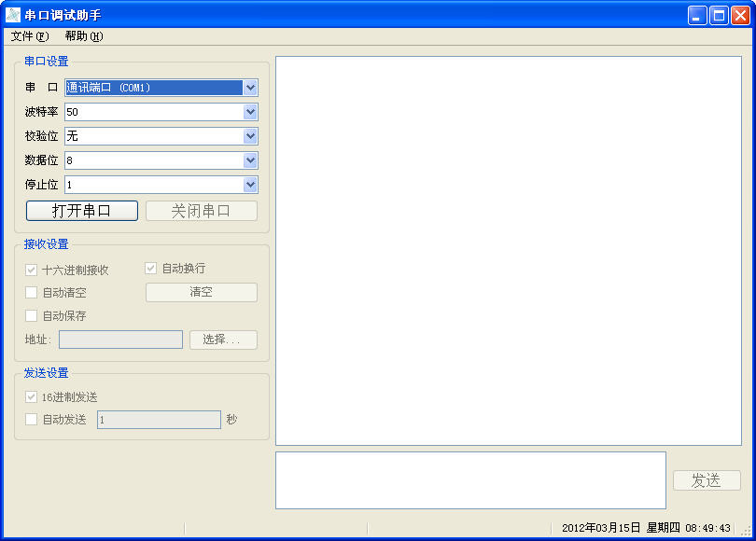
Task: Click inside the send message text box
Action: pyautogui.click(x=471, y=480)
